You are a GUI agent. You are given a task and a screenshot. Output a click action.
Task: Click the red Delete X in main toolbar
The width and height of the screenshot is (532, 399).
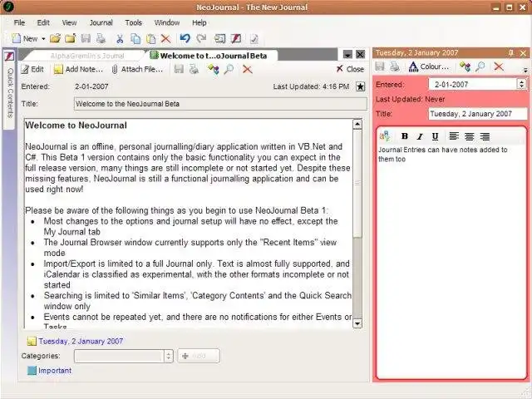pyautogui.click(x=165, y=39)
